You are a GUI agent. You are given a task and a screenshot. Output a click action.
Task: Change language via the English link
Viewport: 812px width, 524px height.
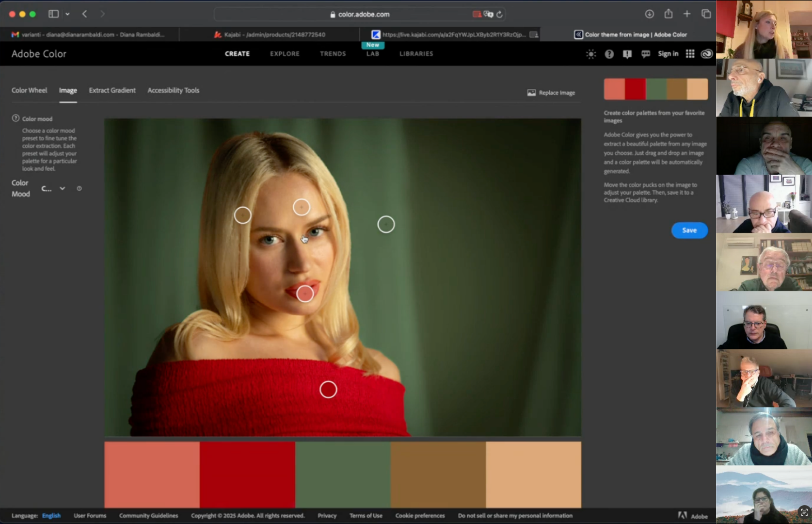click(51, 516)
